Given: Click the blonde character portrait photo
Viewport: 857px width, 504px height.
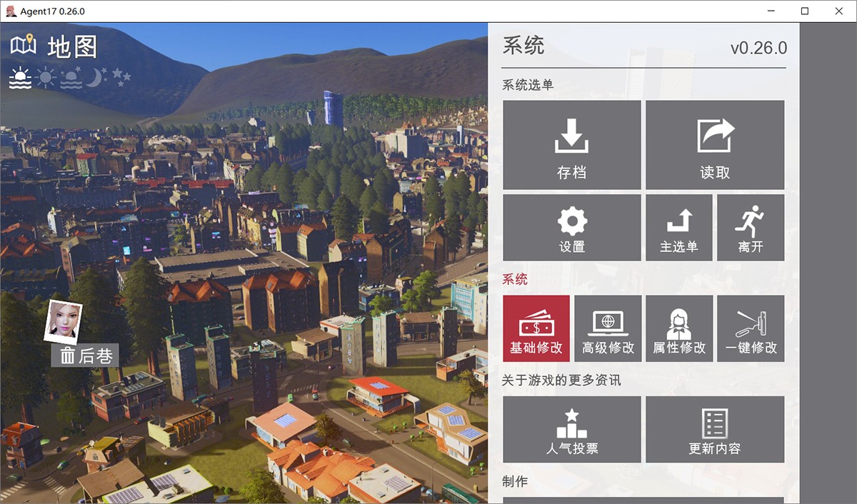Looking at the screenshot, I should 63,322.
